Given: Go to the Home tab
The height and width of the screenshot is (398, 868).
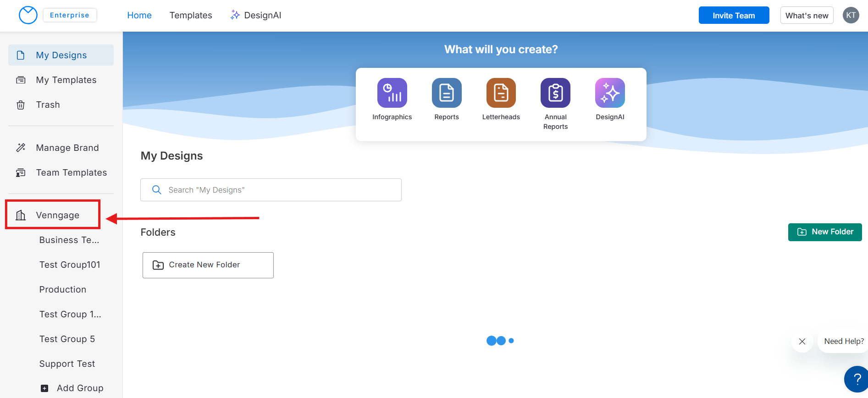Looking at the screenshot, I should tap(139, 15).
